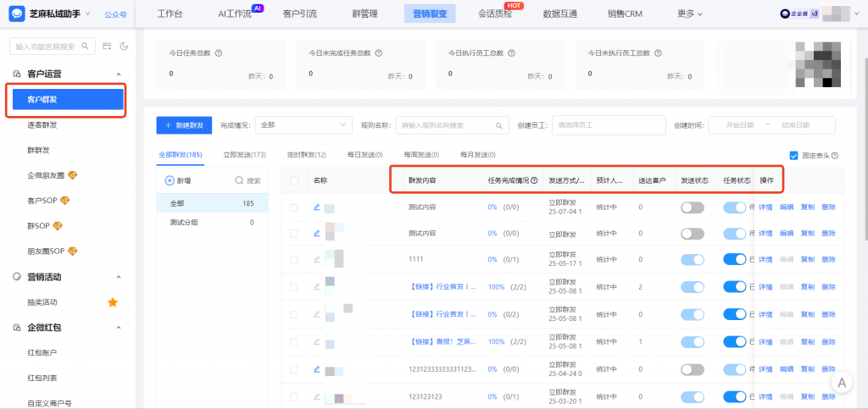Toggle 发送状态 switch in the 1111 row
868x409 pixels.
click(693, 259)
